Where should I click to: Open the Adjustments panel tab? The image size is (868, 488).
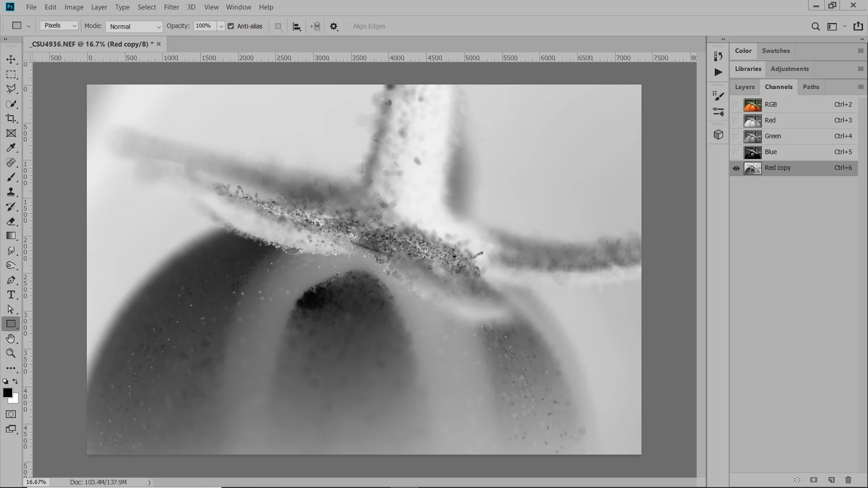click(x=789, y=69)
